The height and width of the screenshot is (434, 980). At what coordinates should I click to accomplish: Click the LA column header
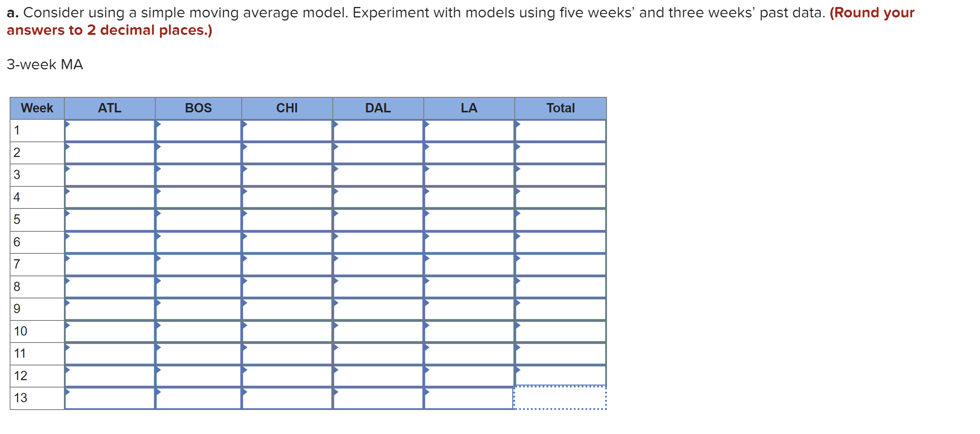tap(469, 108)
